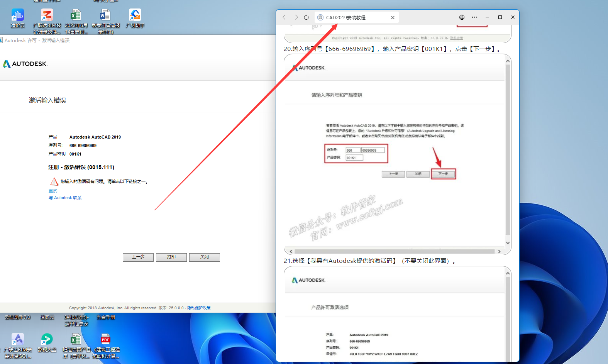The width and height of the screenshot is (608, 364).
Task: Click 上一步 button in activation error window
Action: (x=138, y=257)
